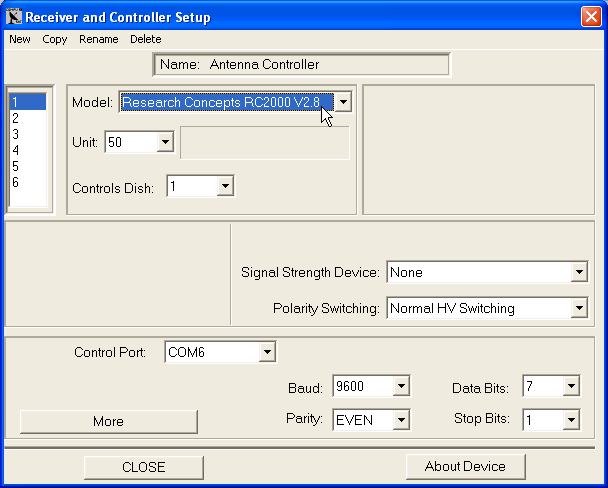Expand the Model dropdown arrow
The image size is (608, 488).
click(343, 102)
